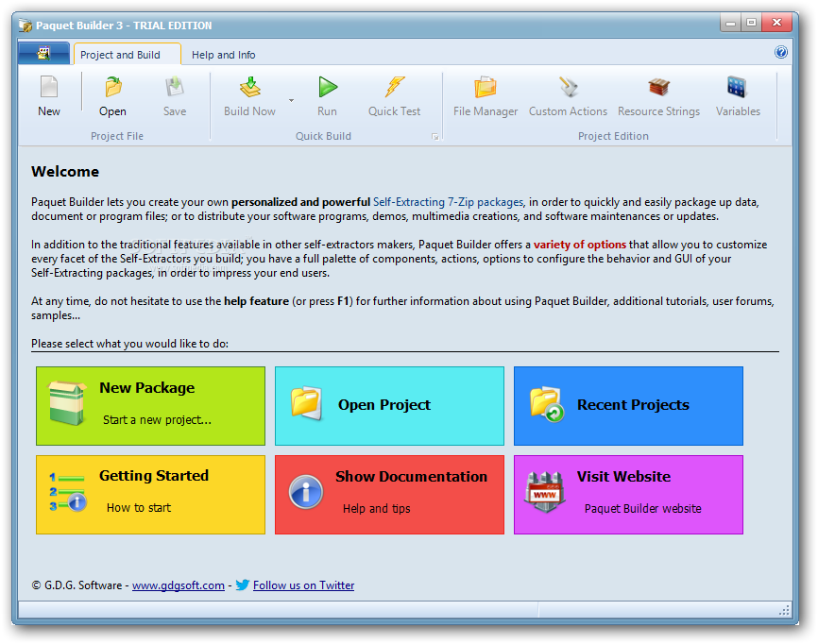This screenshot has height=644, width=818.
Task: Click the window resize grip in status bar
Action: pos(784,610)
